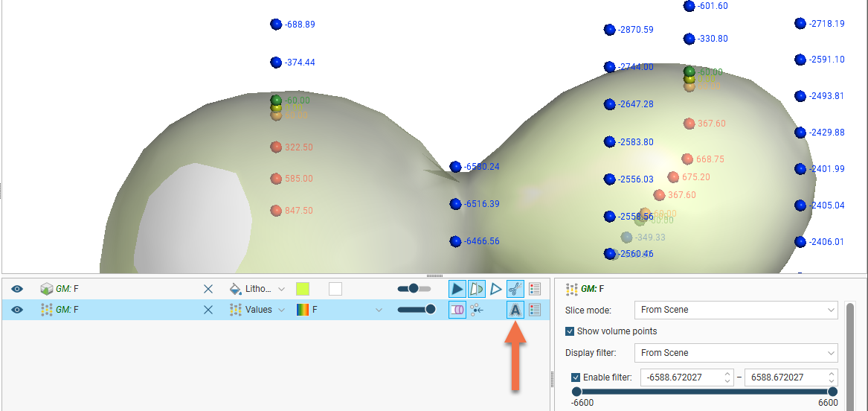This screenshot has height=411, width=868.
Task: Click the white colour swatch
Action: click(x=335, y=289)
